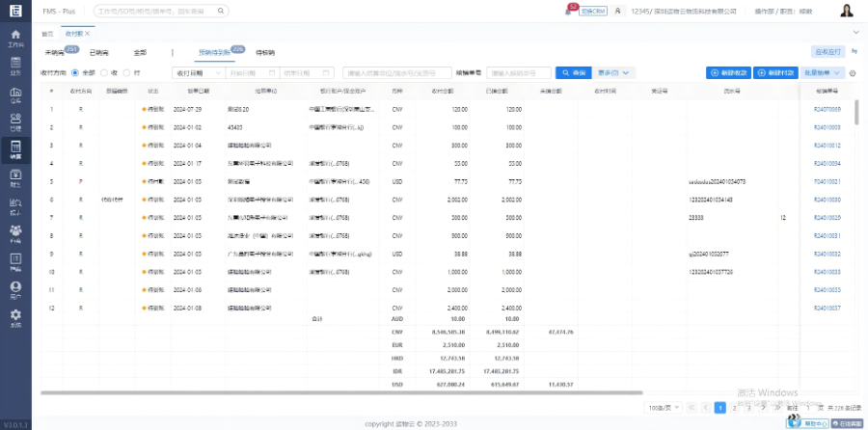Click the horizontal scrollbar under the table

coord(341,393)
